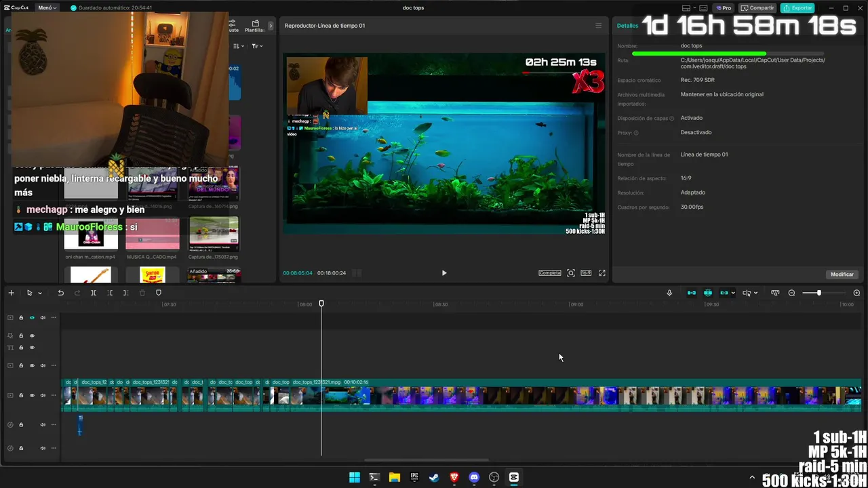Open the Completa preview quality selector
The height and width of the screenshot is (488, 868).
[550, 273]
